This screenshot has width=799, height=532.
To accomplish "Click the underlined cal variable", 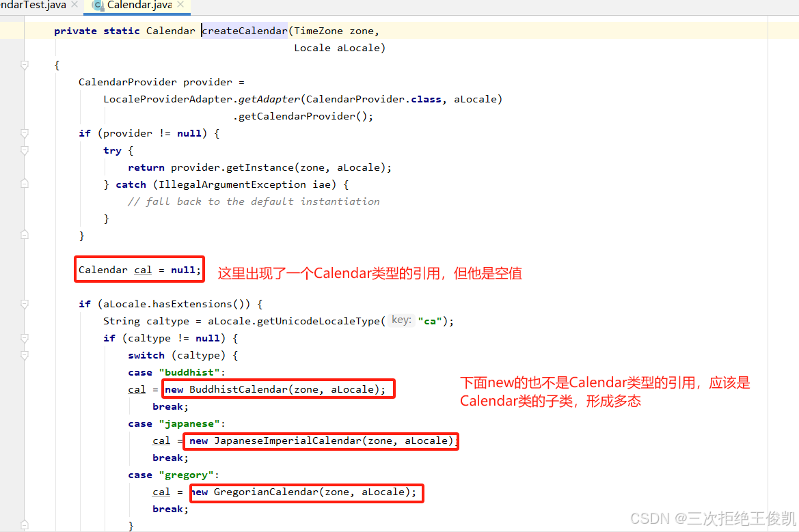I will pos(143,270).
